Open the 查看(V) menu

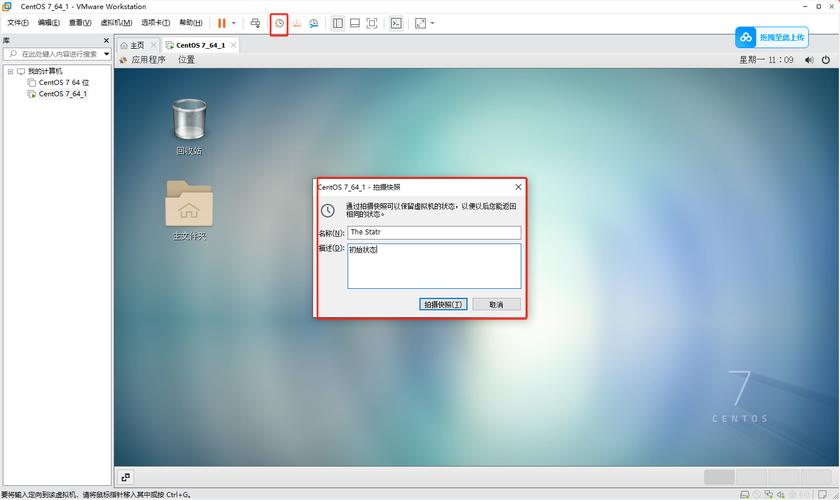pyautogui.click(x=80, y=23)
